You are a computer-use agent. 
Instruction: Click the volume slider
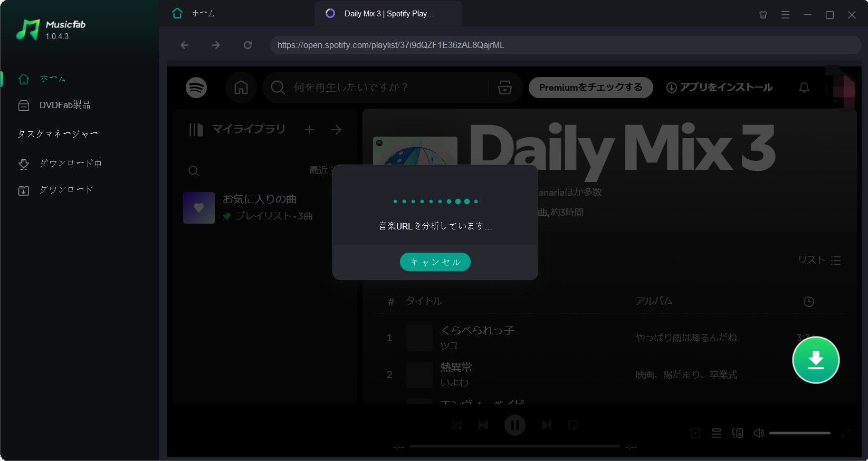[800, 433]
